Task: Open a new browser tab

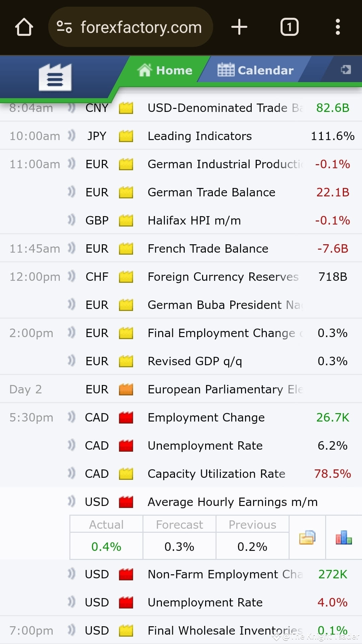Action: coord(239,27)
